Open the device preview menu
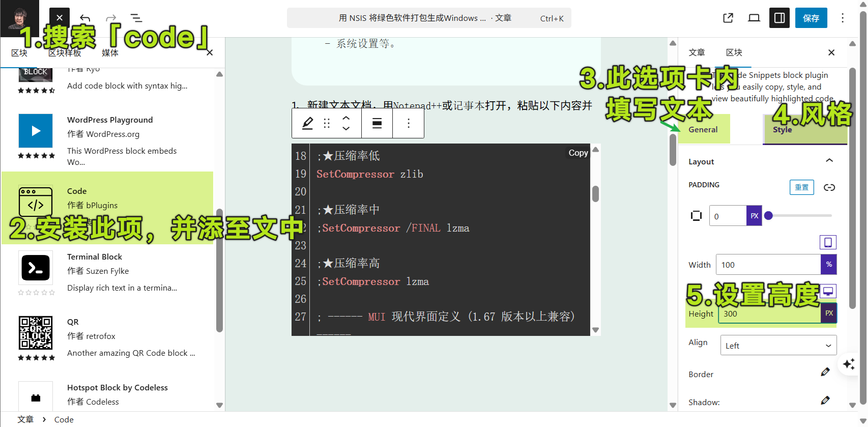This screenshot has width=868, height=427. click(x=754, y=18)
